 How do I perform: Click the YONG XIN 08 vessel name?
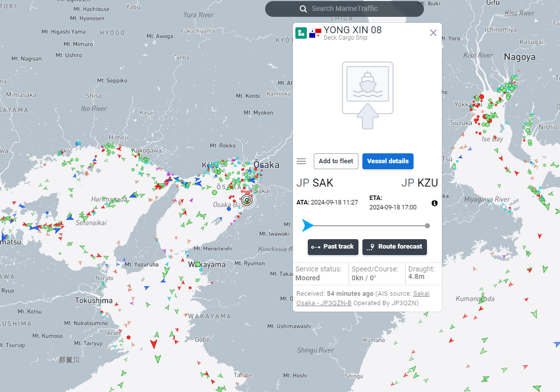click(x=352, y=30)
